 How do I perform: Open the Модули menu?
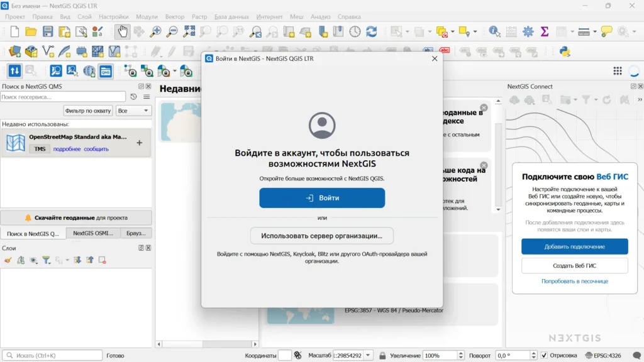[147, 17]
